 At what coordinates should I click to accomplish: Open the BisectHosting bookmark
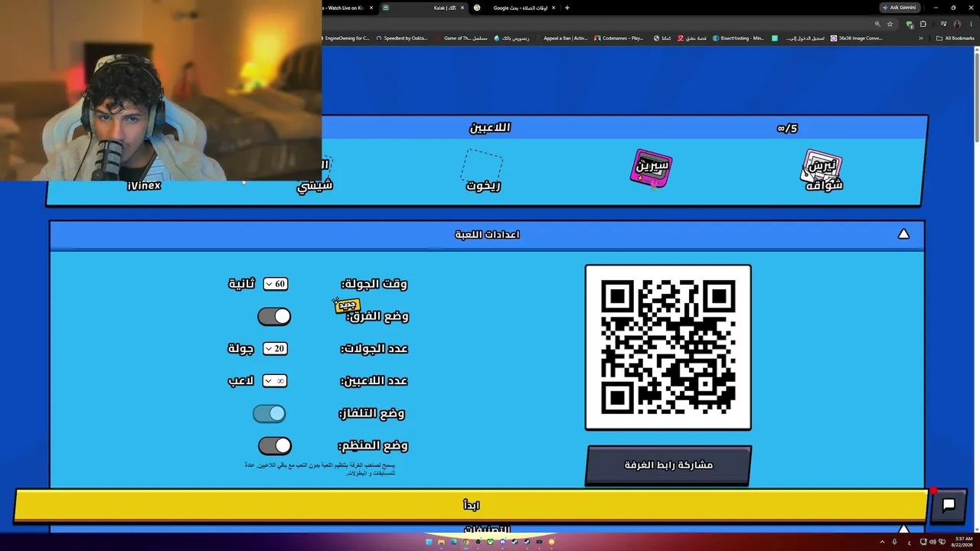[x=739, y=38]
